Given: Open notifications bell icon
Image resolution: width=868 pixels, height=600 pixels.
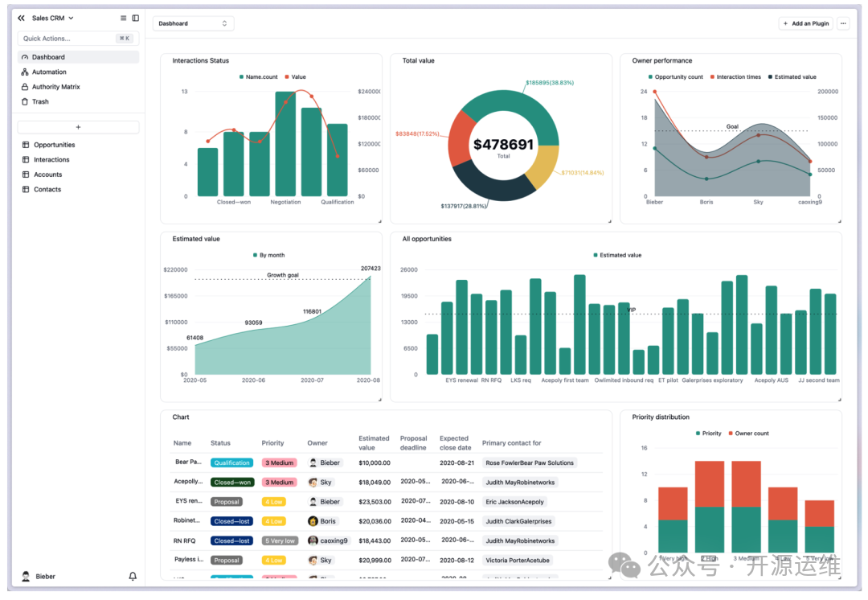Looking at the screenshot, I should tap(133, 577).
